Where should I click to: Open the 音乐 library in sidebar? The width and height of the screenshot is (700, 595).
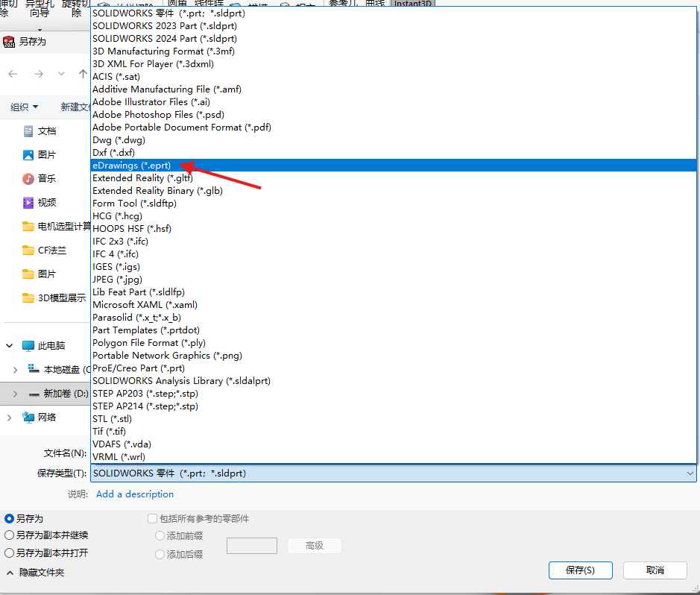click(x=46, y=179)
